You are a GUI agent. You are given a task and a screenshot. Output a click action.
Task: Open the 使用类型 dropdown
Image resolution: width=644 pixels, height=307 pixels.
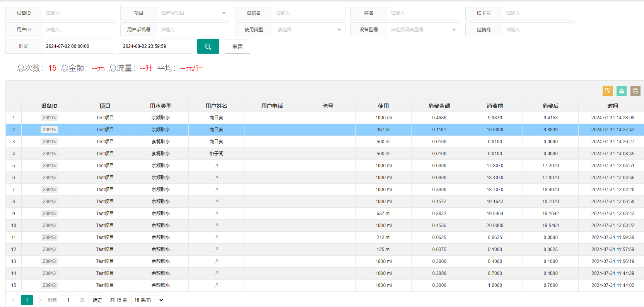pyautogui.click(x=308, y=30)
